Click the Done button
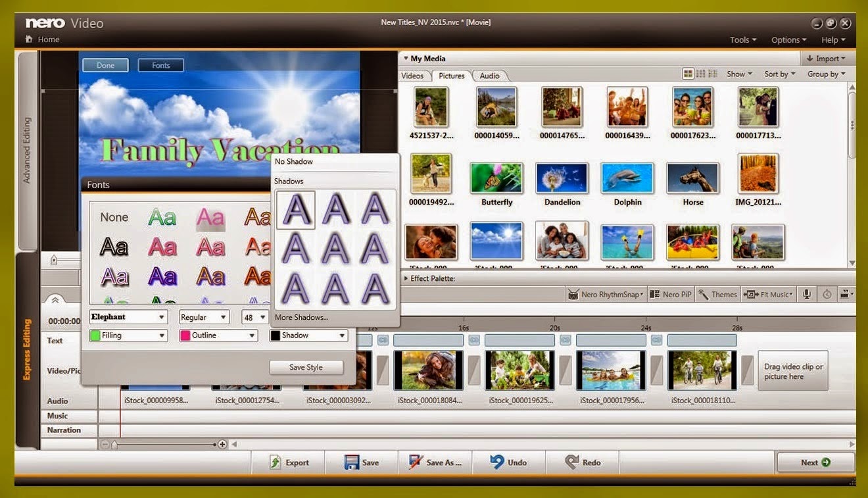Viewport: 868px width, 498px height. pyautogui.click(x=105, y=65)
